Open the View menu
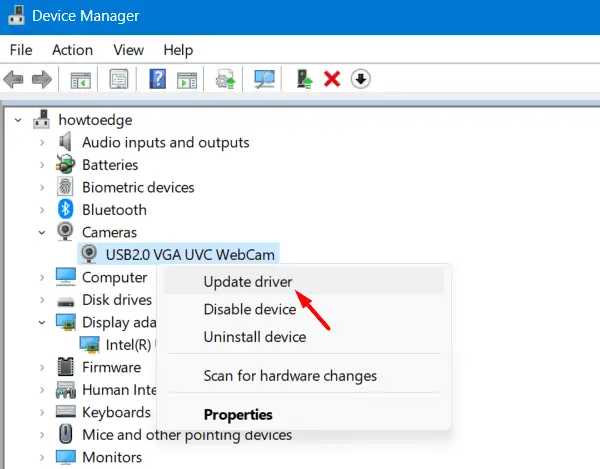The width and height of the screenshot is (600, 469). click(129, 50)
